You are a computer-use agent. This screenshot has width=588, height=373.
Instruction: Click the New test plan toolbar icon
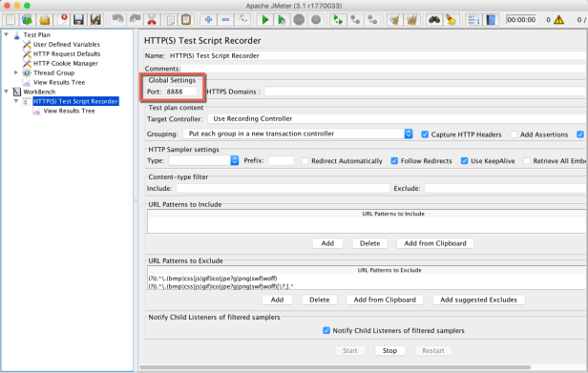[x=10, y=19]
